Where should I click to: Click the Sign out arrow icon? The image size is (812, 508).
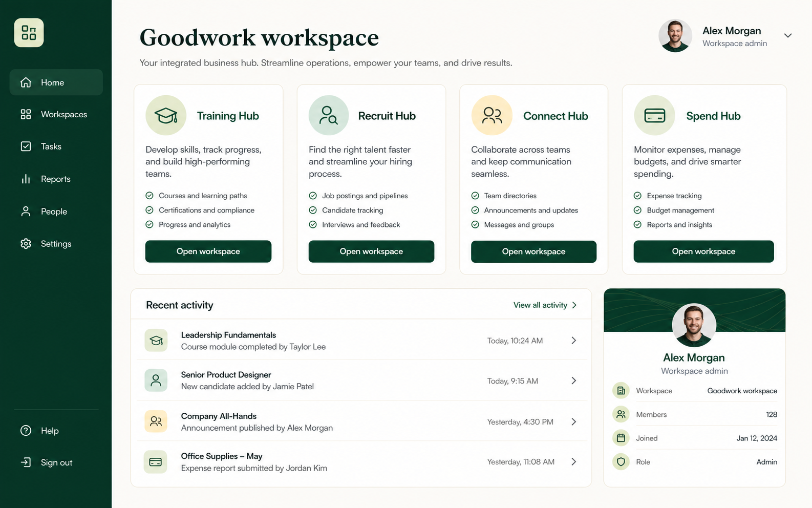26,462
